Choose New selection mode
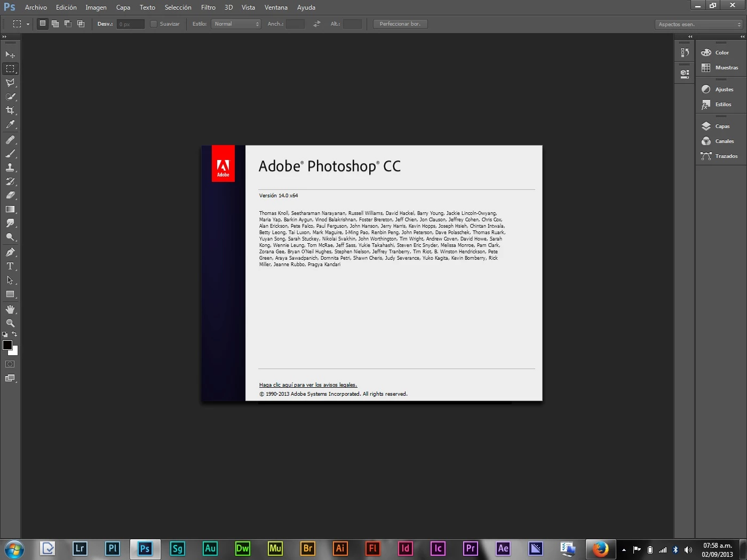 [43, 23]
